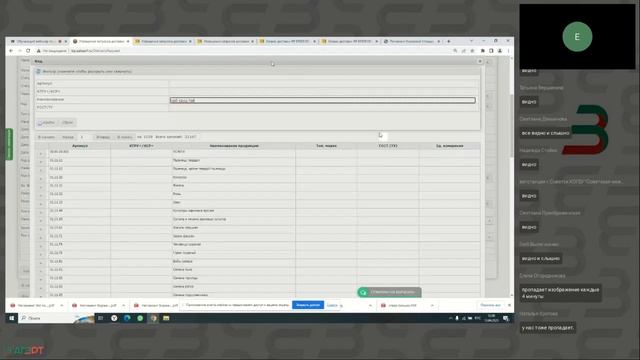Bookmark this page with the star icon
The image size is (640, 360).
pos(473,51)
